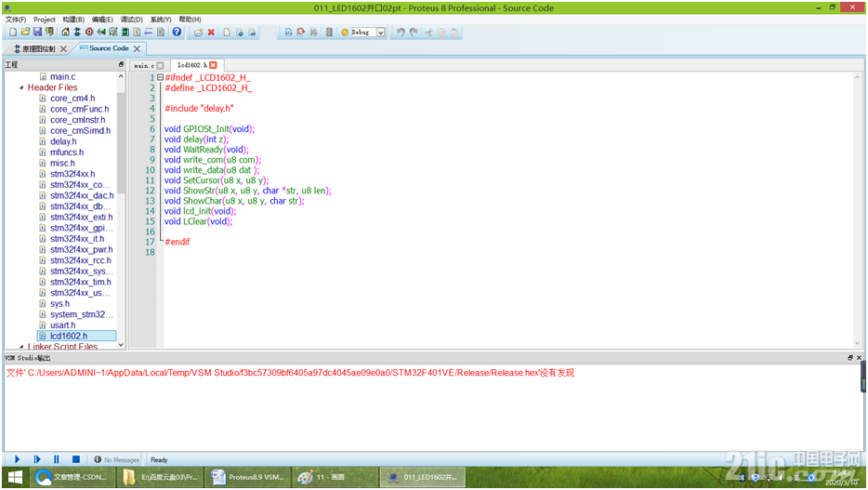Image resolution: width=868 pixels, height=490 pixels.
Task: Close the main.c editor tab
Action: (160, 65)
